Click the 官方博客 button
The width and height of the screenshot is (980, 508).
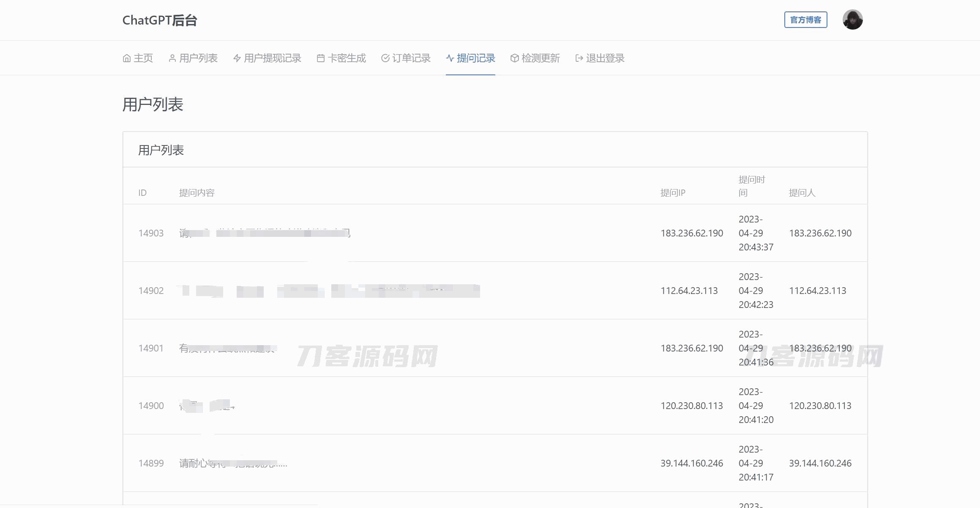point(805,20)
